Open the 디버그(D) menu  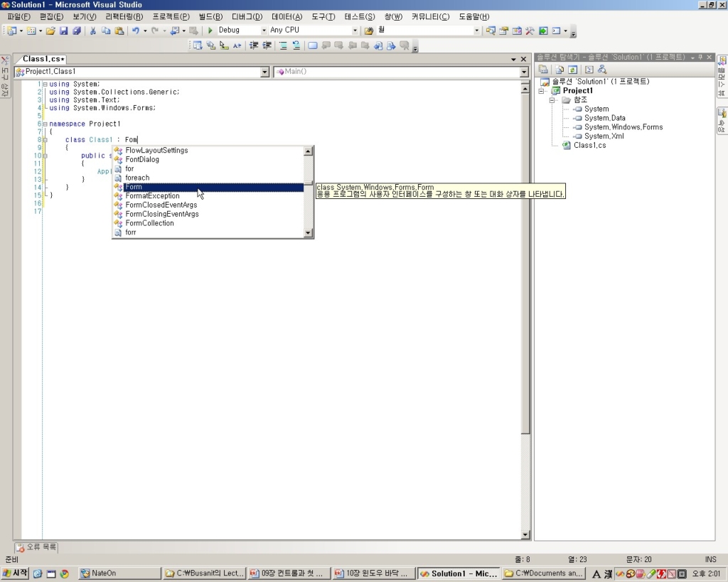247,17
